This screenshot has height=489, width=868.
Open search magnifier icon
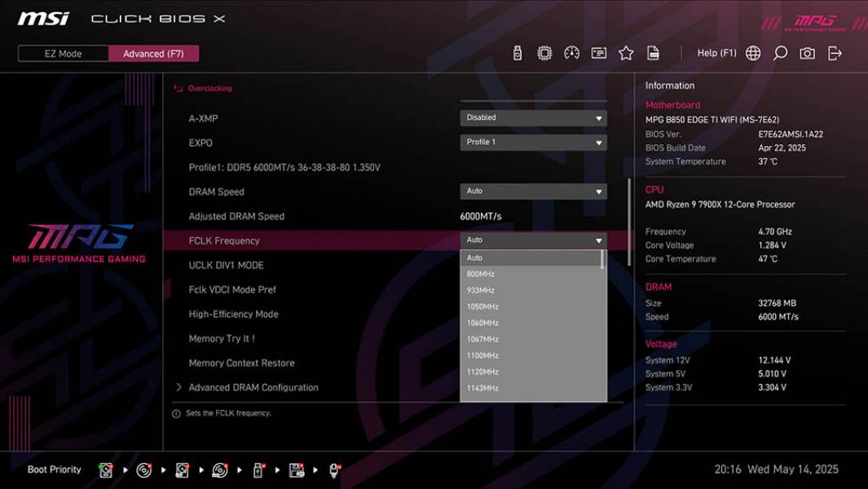tap(780, 53)
